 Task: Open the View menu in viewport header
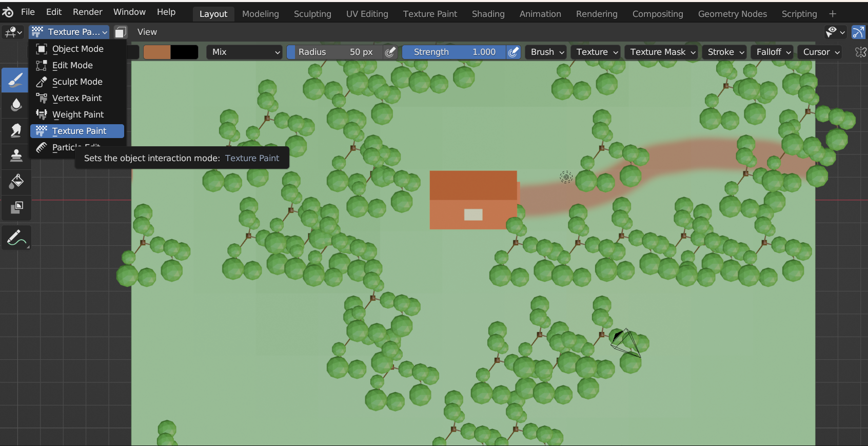(147, 32)
